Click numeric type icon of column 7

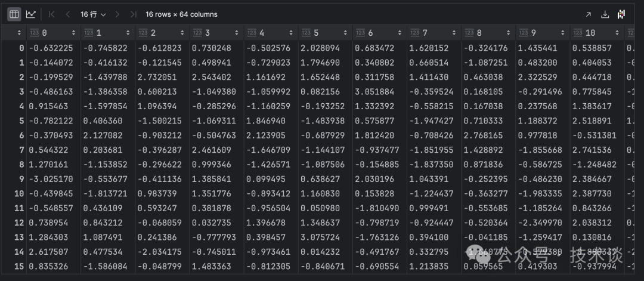415,33
